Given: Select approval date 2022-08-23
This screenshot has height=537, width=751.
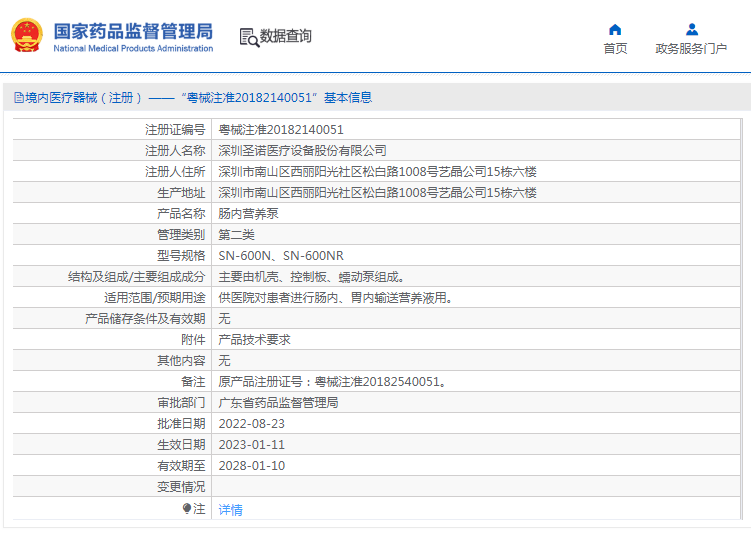Looking at the screenshot, I should 251,424.
